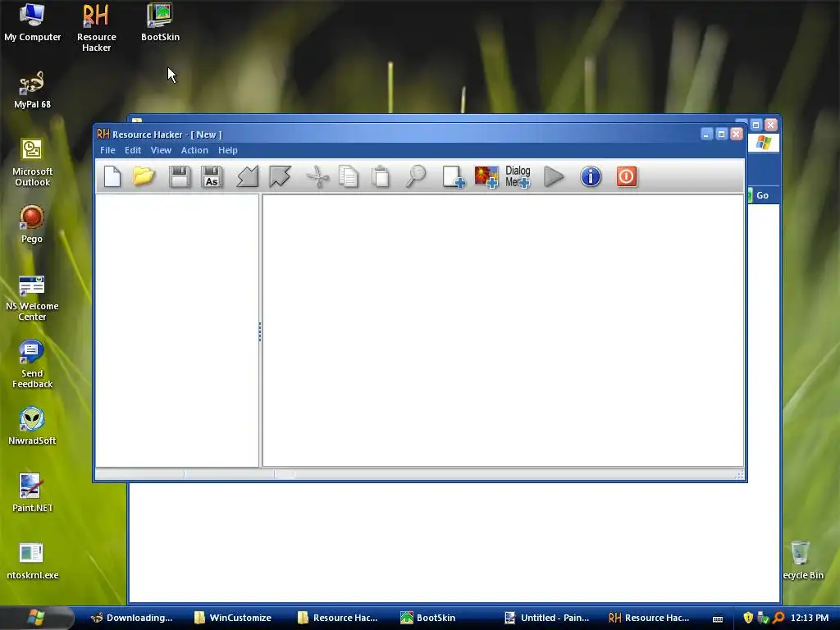Select the BootSkin desktop icon
Screen dimensions: 840x630
click(x=160, y=22)
